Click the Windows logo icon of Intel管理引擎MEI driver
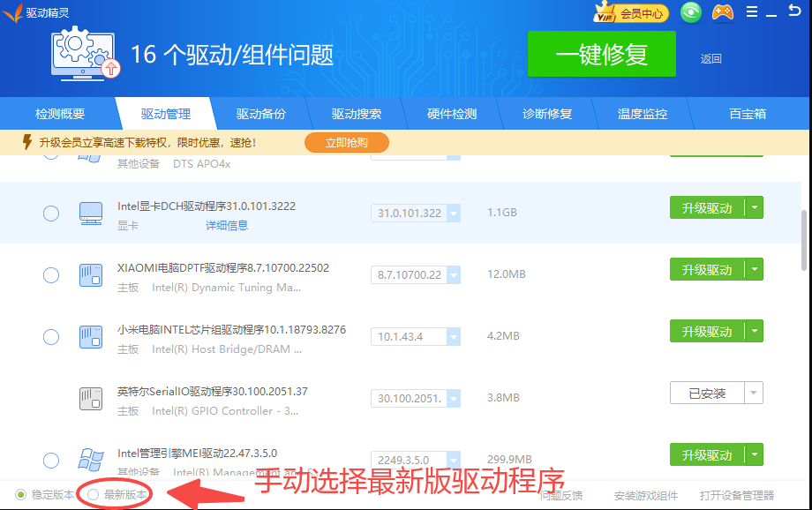 [91, 460]
